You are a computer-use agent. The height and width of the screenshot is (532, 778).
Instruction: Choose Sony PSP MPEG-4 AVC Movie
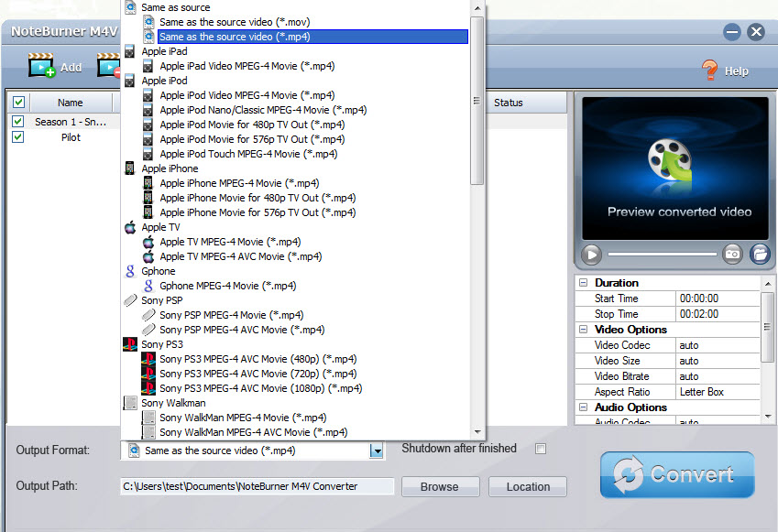pos(242,330)
